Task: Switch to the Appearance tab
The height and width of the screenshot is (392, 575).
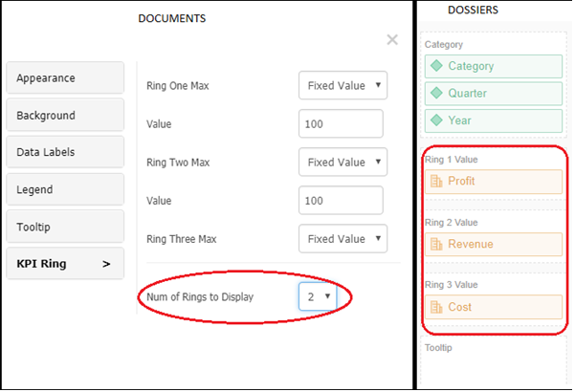Action: (65, 77)
